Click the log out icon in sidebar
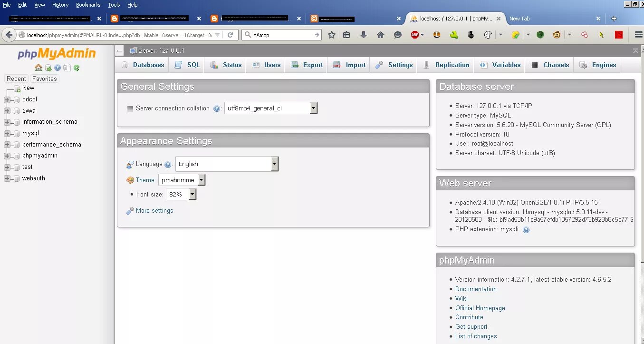 pos(48,68)
